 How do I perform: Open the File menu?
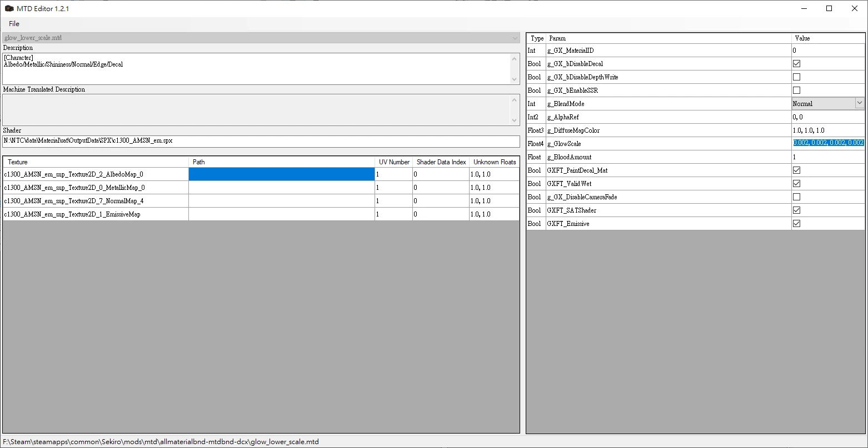coord(14,24)
